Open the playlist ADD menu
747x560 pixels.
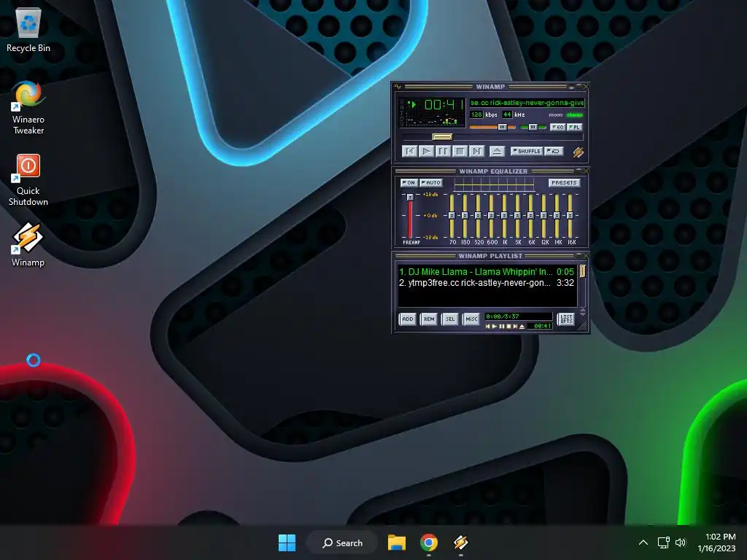coord(408,319)
